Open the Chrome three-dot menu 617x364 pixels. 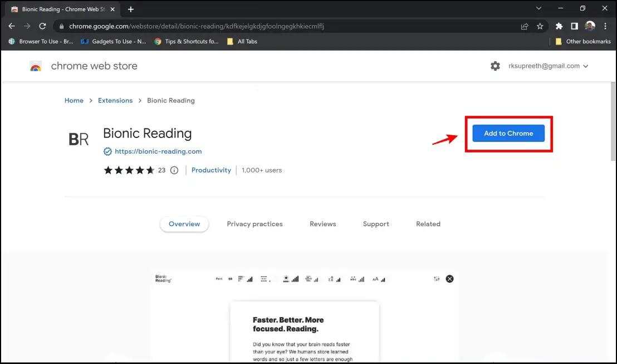pos(605,26)
